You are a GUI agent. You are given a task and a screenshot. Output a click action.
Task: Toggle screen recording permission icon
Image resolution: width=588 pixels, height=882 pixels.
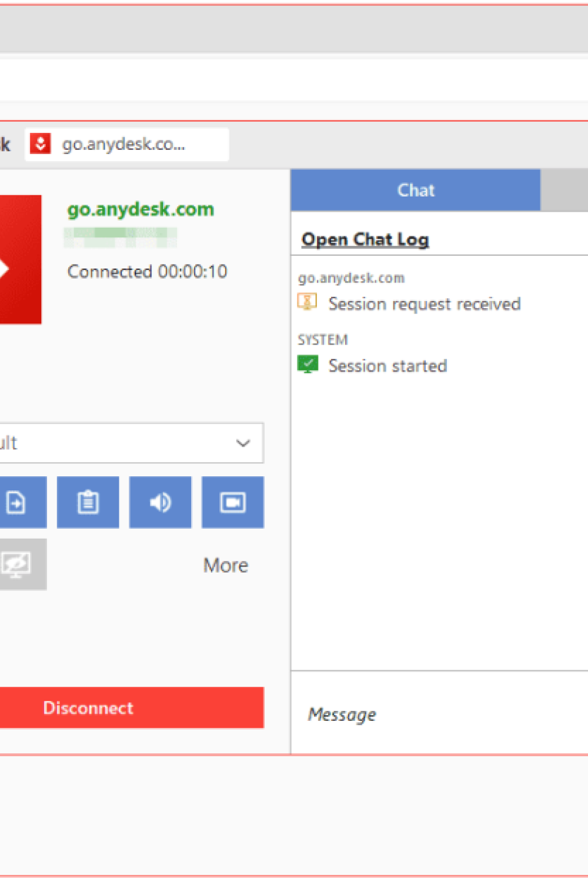coord(233,502)
